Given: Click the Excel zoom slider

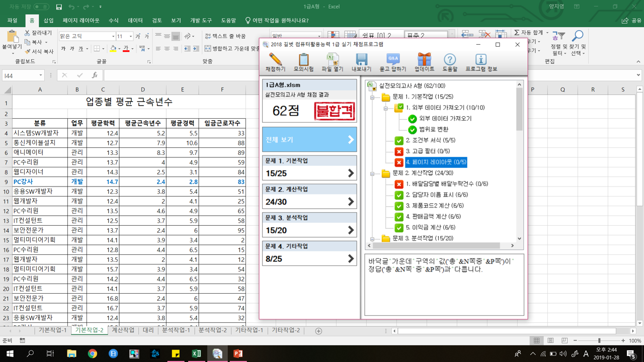Looking at the screenshot, I should coord(599,340).
